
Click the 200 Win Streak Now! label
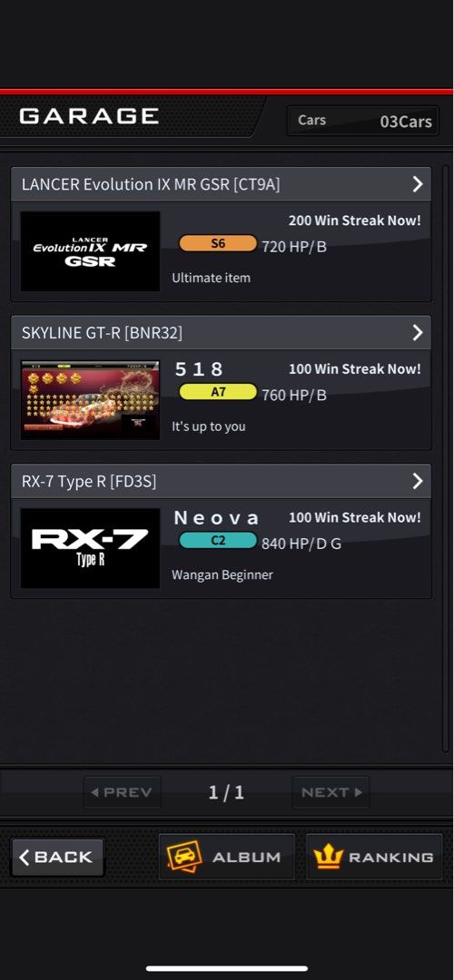[354, 220]
